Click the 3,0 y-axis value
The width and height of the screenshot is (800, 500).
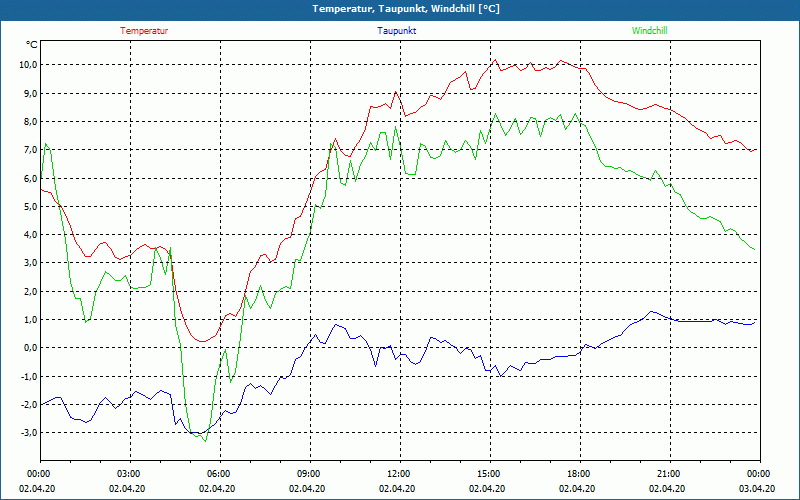pos(30,263)
